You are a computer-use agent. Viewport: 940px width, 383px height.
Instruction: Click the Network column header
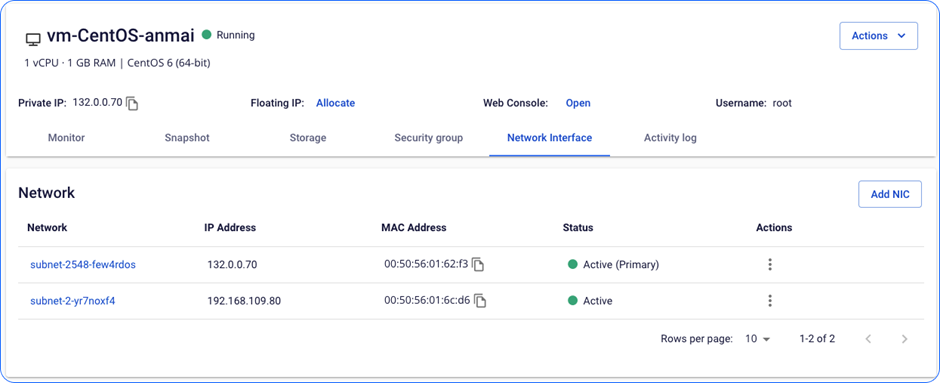click(x=47, y=228)
